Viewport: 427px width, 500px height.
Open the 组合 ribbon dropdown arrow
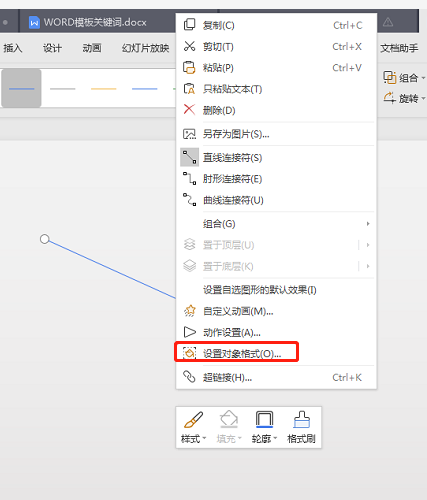pos(423,78)
